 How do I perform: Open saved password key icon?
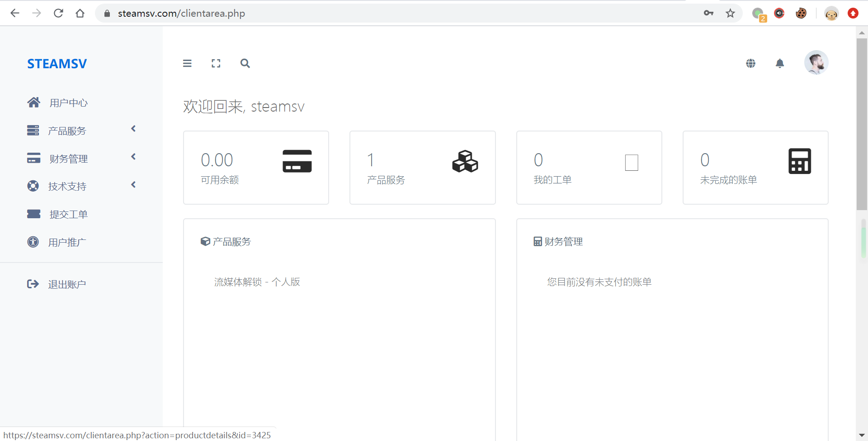[708, 13]
